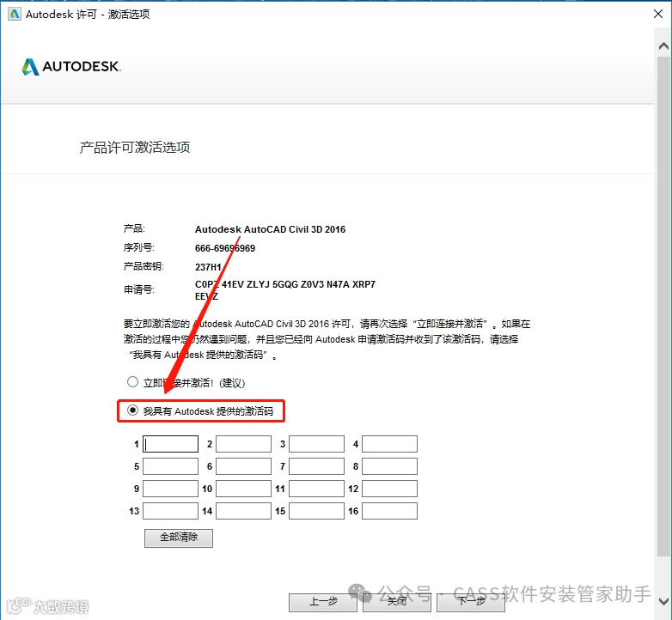Click activation code field 4

click(x=389, y=444)
